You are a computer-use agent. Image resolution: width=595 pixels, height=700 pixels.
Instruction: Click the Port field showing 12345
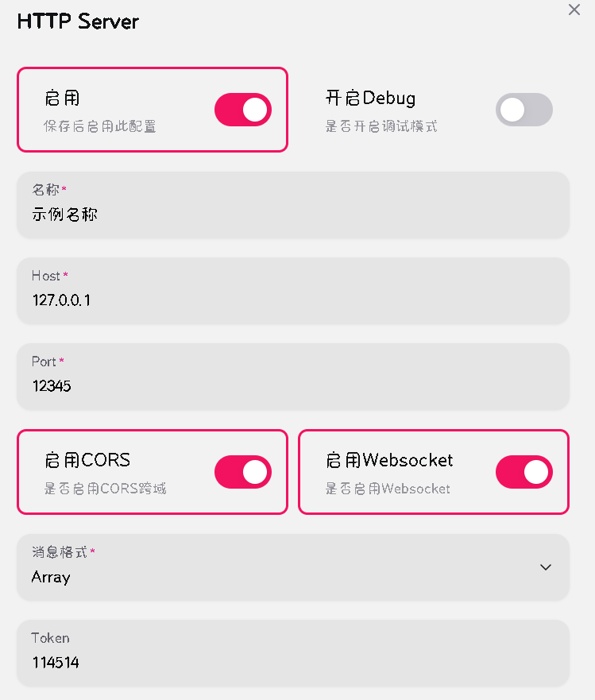[x=292, y=385]
